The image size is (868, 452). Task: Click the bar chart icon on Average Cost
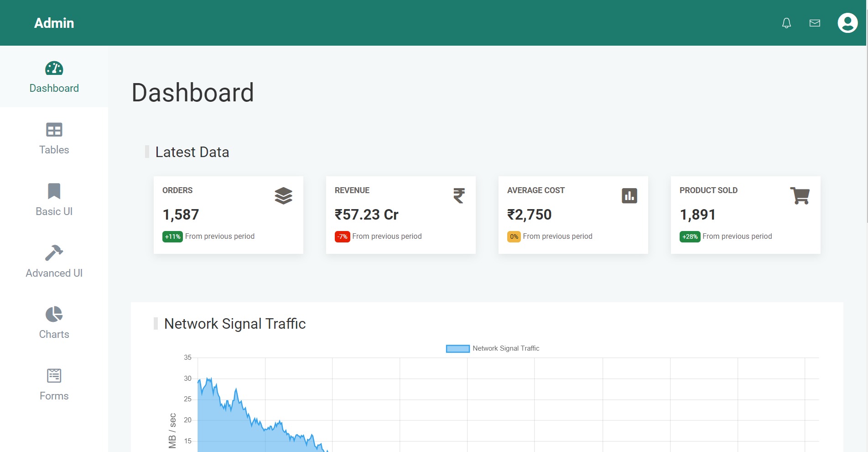[629, 196]
